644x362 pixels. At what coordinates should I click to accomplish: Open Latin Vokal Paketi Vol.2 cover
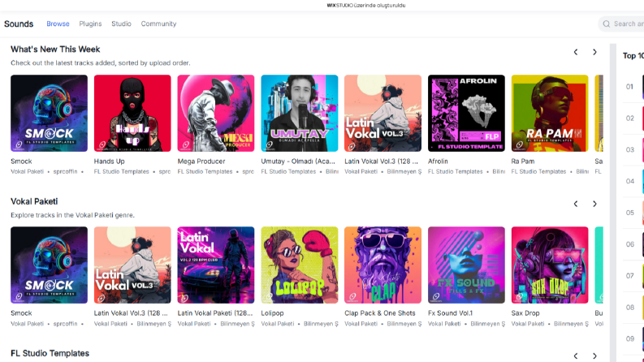(216, 265)
